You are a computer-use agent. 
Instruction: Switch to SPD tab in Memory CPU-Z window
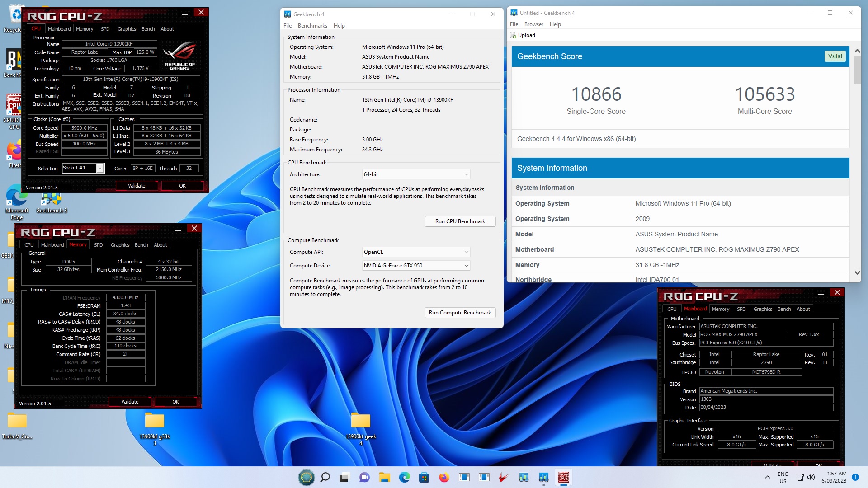99,245
